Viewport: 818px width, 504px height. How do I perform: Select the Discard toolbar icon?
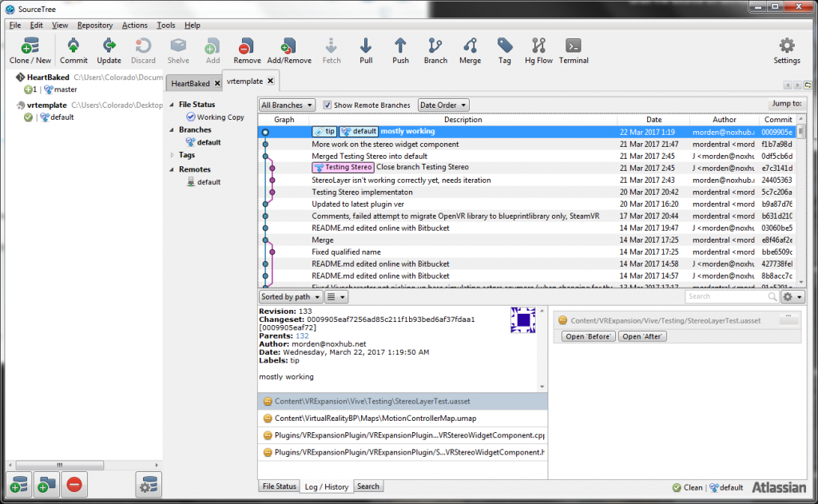click(x=143, y=50)
